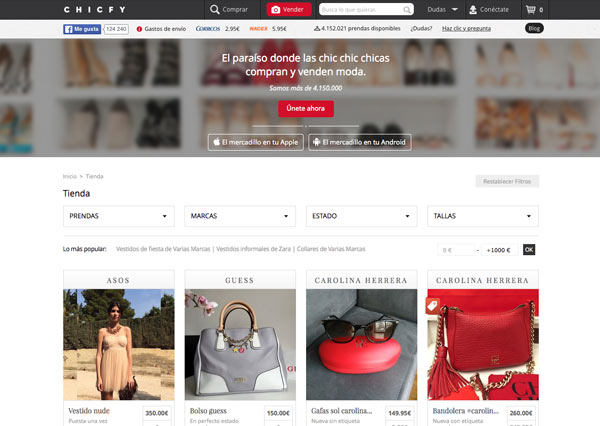Click the Facebook f logo icon
The height and width of the screenshot is (426, 600).
[x=68, y=29]
